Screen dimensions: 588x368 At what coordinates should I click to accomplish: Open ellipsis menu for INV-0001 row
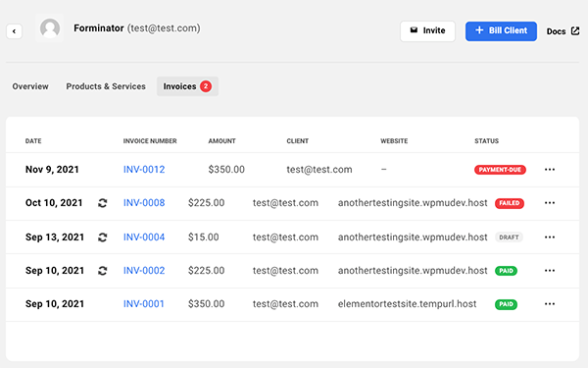(x=550, y=304)
